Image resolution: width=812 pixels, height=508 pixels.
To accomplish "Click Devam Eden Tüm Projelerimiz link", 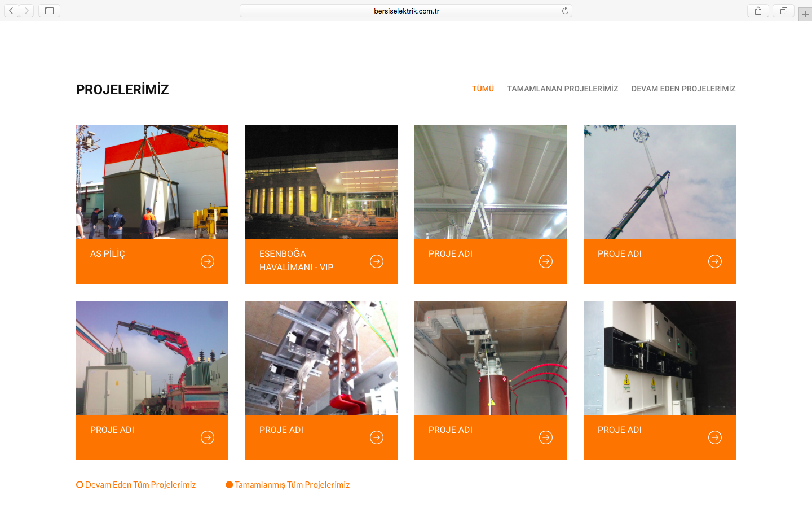I will click(x=140, y=485).
